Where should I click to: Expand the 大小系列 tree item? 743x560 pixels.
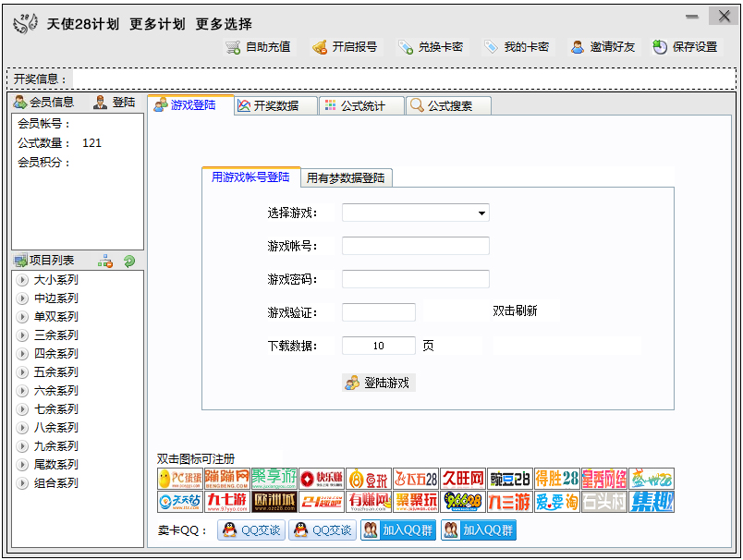point(23,280)
